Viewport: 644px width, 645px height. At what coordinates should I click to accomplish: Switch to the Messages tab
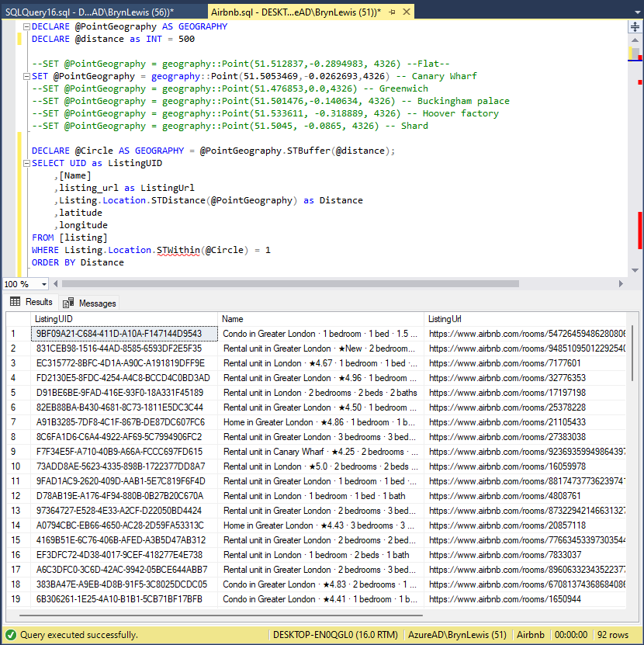point(97,303)
